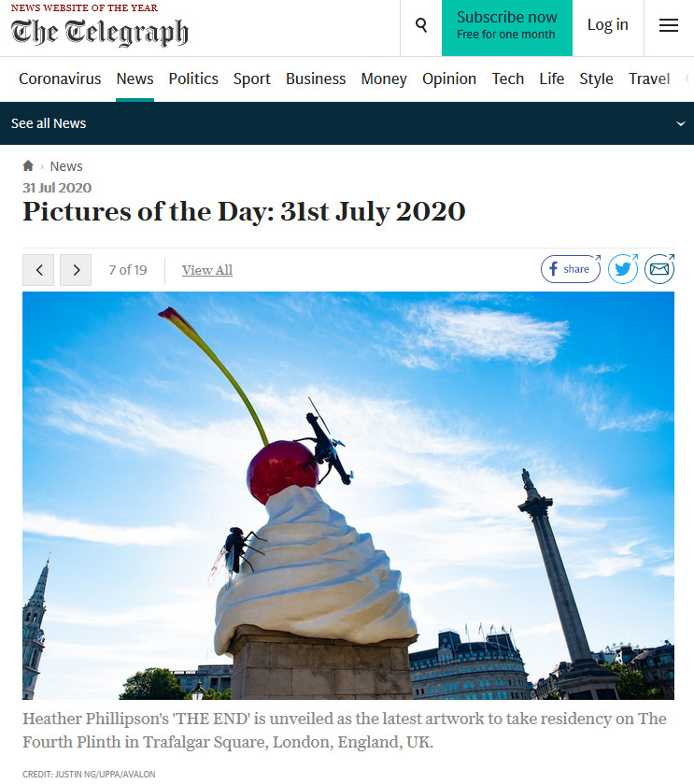Image resolution: width=694 pixels, height=784 pixels.
Task: Share the gallery on Facebook
Action: coord(571,269)
